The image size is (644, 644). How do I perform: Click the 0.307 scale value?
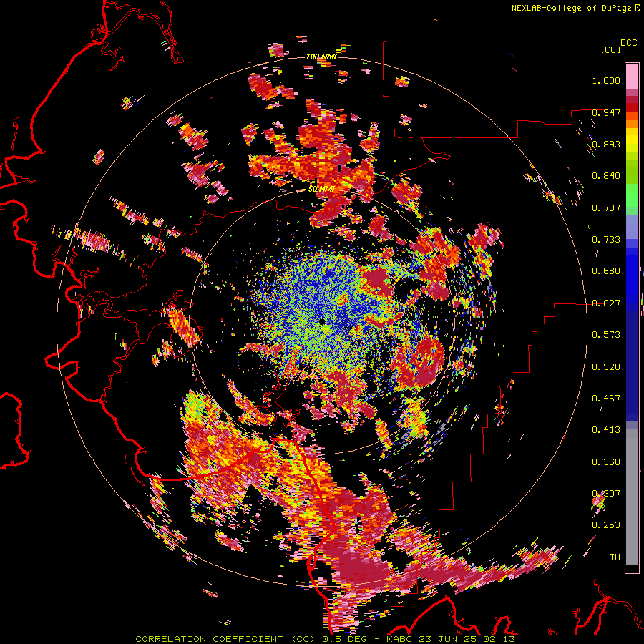pos(606,494)
